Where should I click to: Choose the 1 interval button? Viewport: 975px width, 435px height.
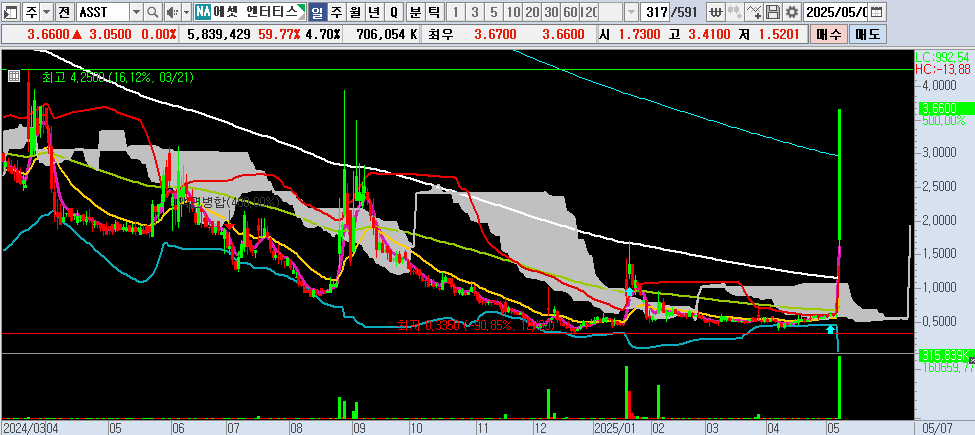click(x=456, y=11)
